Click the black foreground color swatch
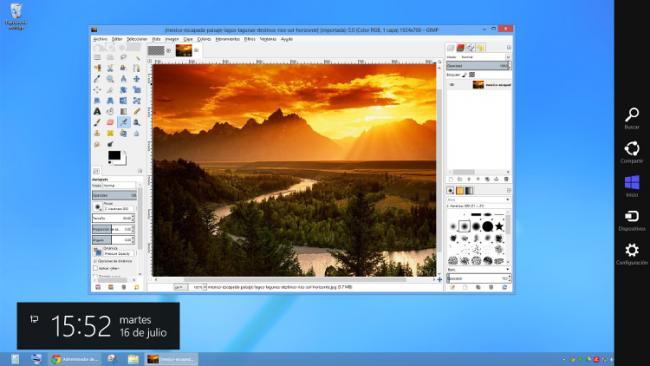The image size is (650, 366). [114, 155]
